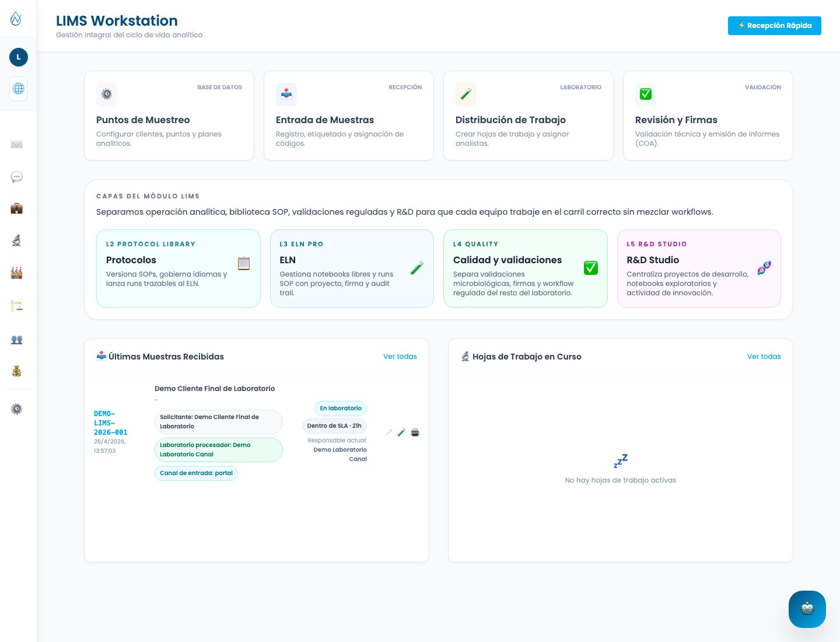Open the two-people users icon in sidebar
The height and width of the screenshot is (642, 840).
pos(17,339)
